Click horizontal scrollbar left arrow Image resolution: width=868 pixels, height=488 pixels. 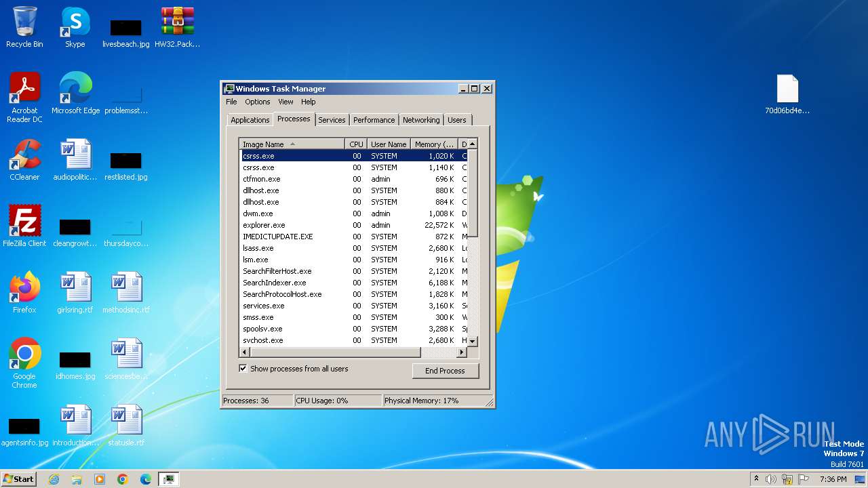click(x=245, y=352)
